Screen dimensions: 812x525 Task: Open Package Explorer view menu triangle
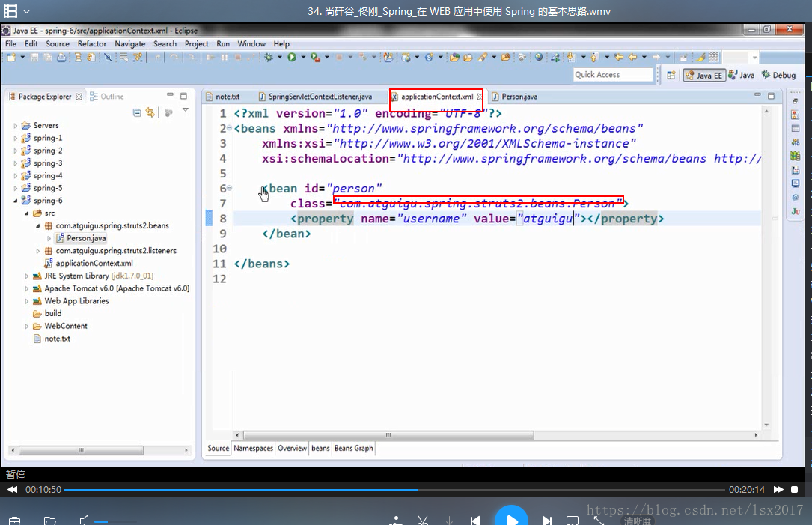pos(186,110)
